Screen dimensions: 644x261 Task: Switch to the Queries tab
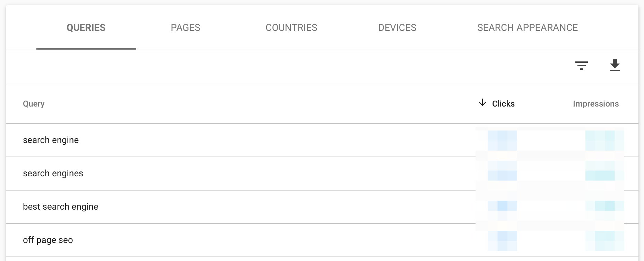click(x=86, y=28)
